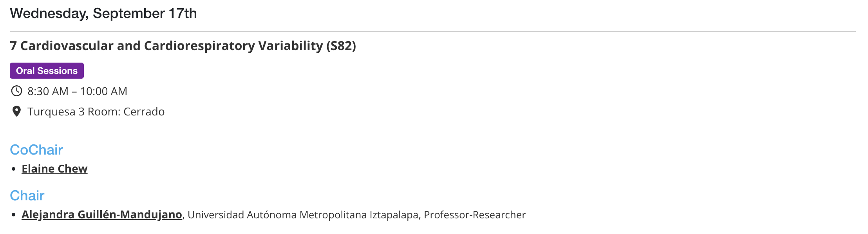Click the CoChair section heading
Screen dimensions: 868x234
coord(36,150)
